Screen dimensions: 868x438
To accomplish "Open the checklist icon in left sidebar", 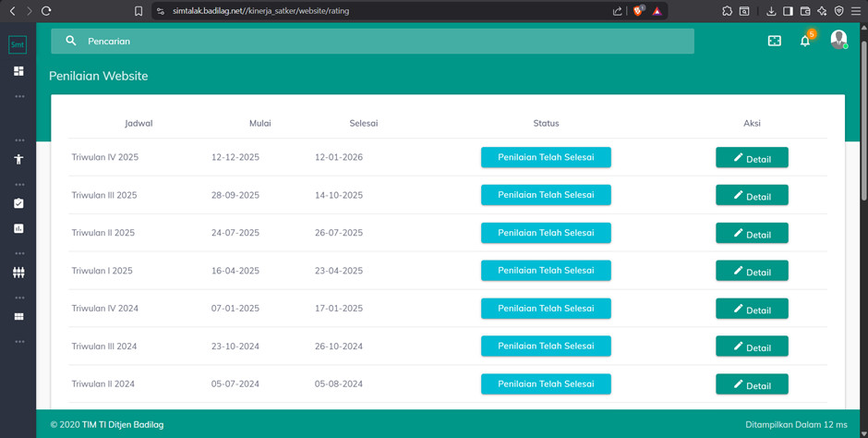I will (18, 203).
